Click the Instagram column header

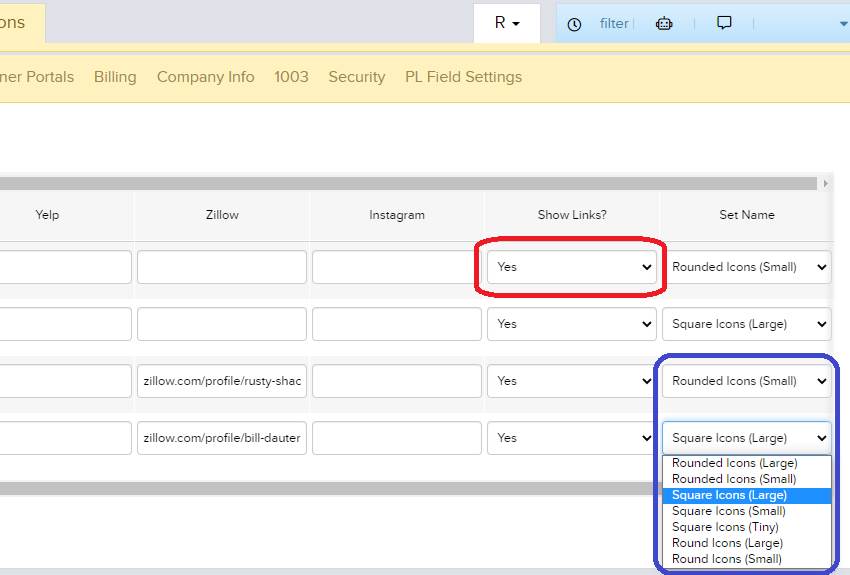[397, 215]
